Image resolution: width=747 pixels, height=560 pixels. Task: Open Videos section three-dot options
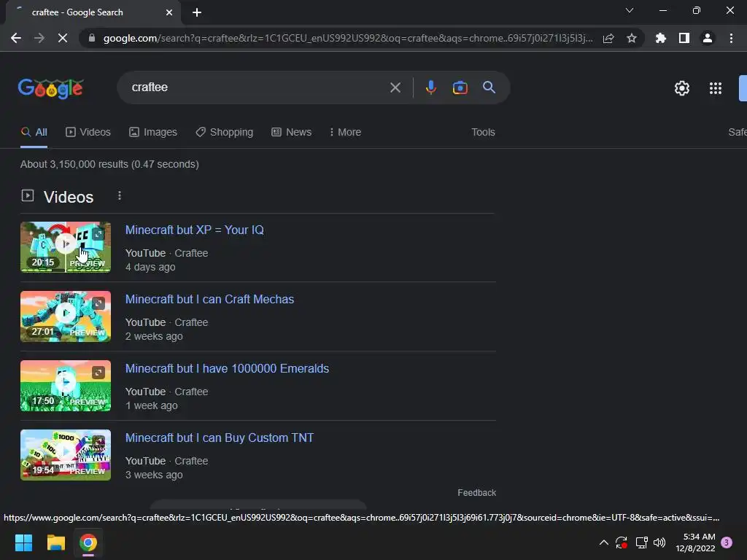(120, 195)
